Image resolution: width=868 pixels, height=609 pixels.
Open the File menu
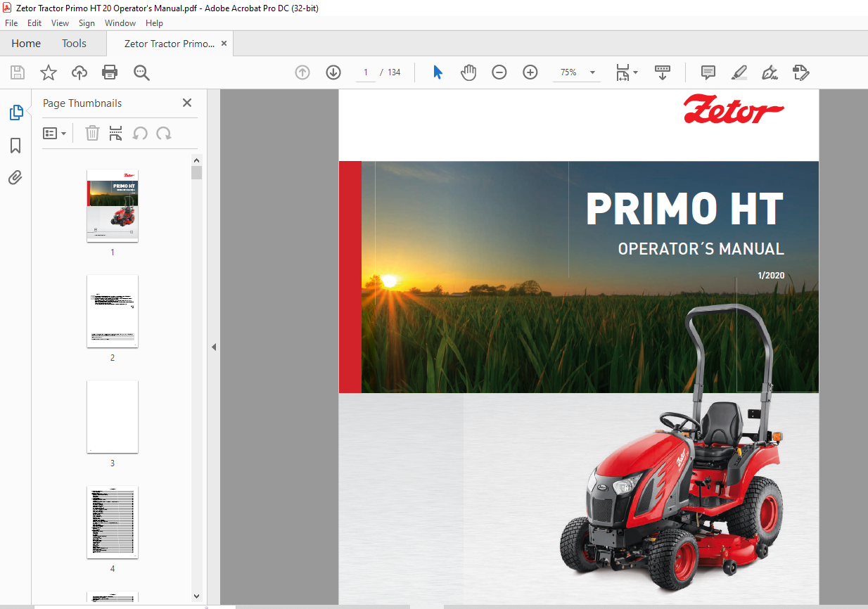pyautogui.click(x=11, y=23)
